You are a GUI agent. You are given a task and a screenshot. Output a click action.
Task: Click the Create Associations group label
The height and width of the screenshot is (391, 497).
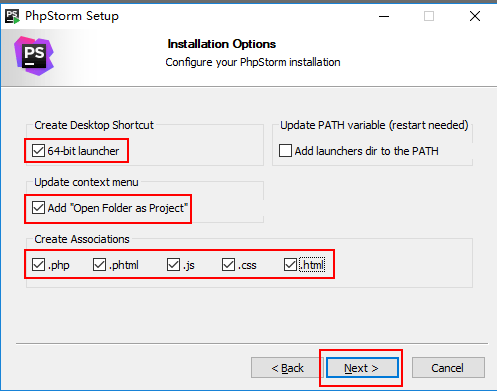tap(82, 239)
